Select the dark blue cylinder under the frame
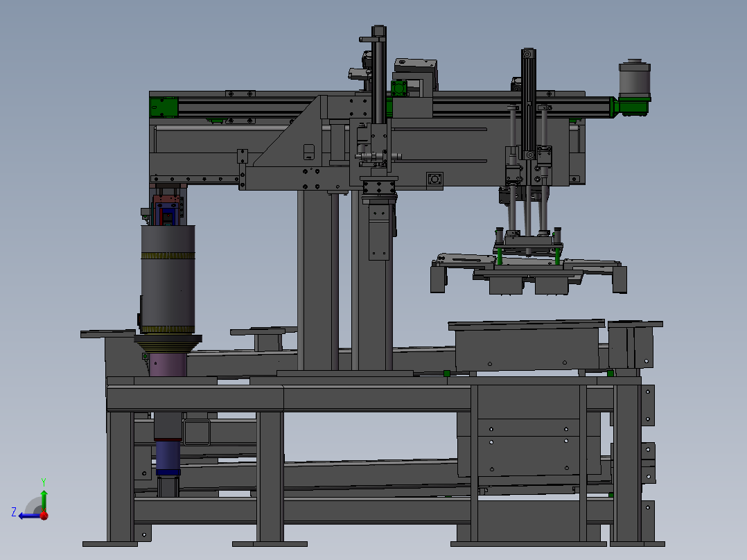Screen dimensions: 747x560 click(168, 457)
